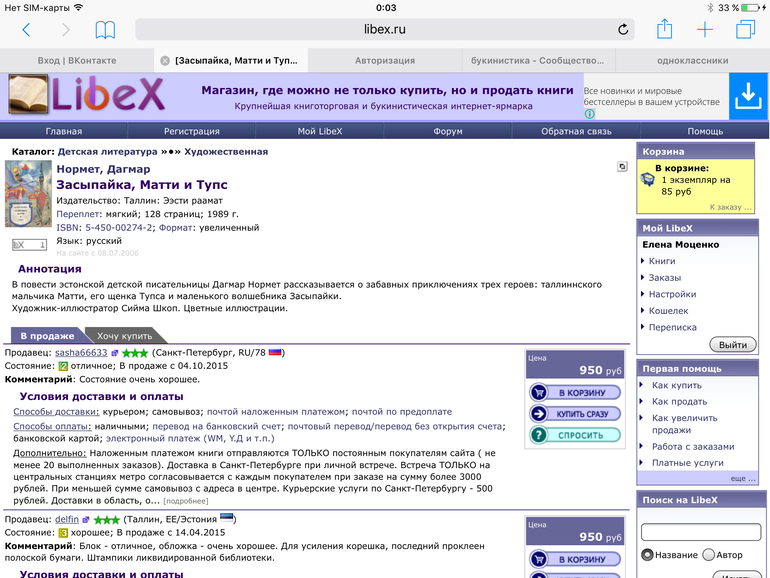Viewport: 770px width, 578px height.
Task: Open the Safari bookmarks book icon
Action: point(105,30)
